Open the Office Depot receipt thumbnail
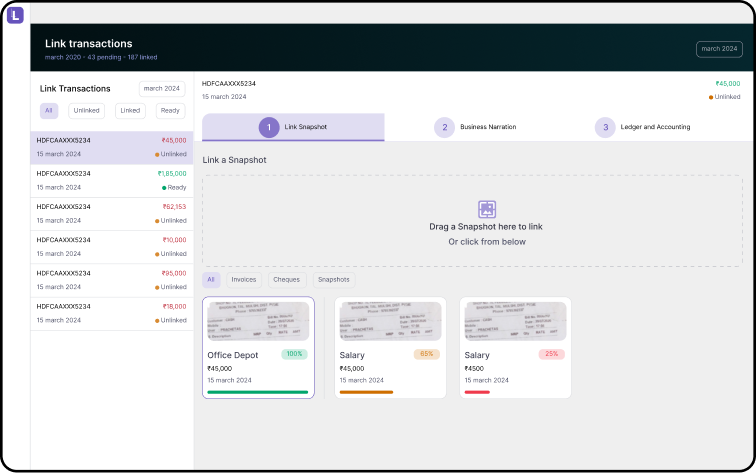This screenshot has height=473, width=756. (x=258, y=322)
